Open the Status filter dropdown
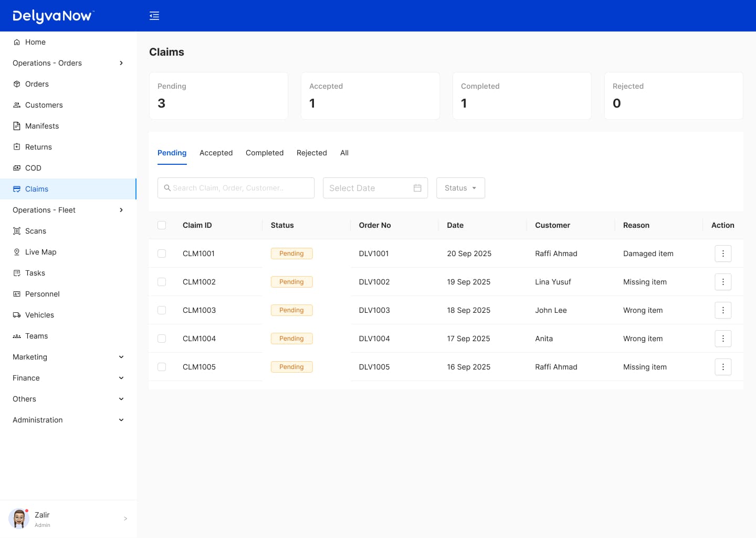The image size is (756, 538). pos(460,188)
